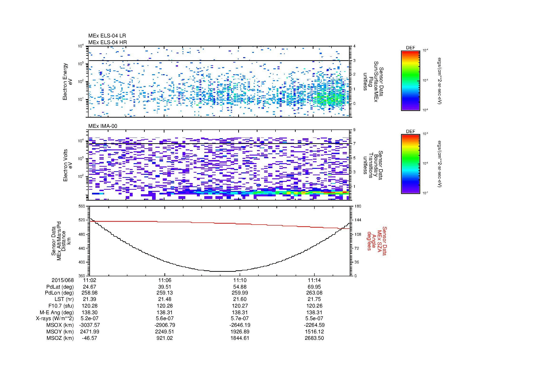The image size is (555, 392).
Task: Click the LST value 21.60
Action: tap(240, 299)
